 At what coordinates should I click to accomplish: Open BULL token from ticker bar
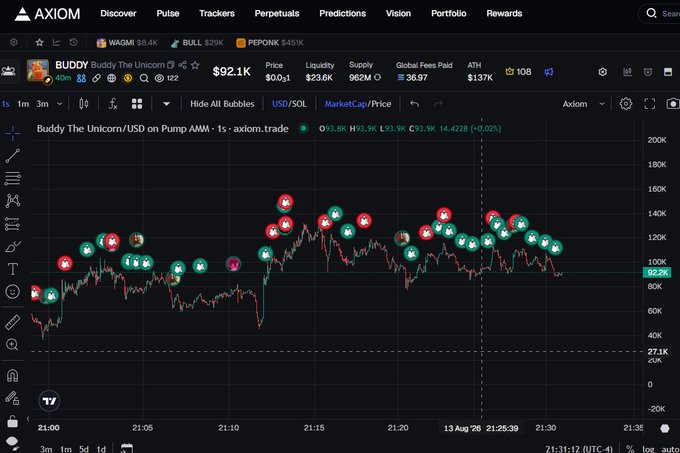[x=197, y=42]
